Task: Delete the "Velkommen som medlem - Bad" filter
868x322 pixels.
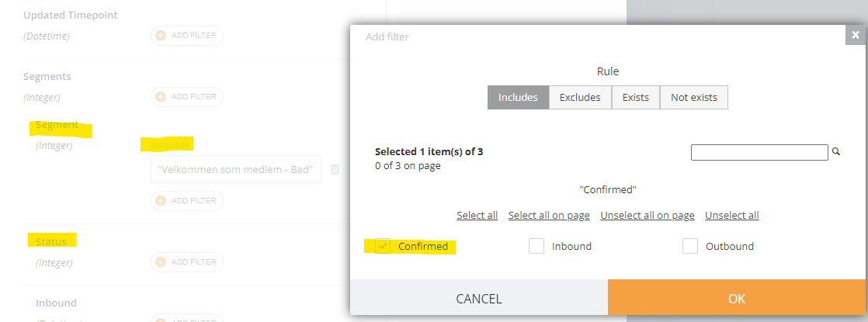Action: 335,169
